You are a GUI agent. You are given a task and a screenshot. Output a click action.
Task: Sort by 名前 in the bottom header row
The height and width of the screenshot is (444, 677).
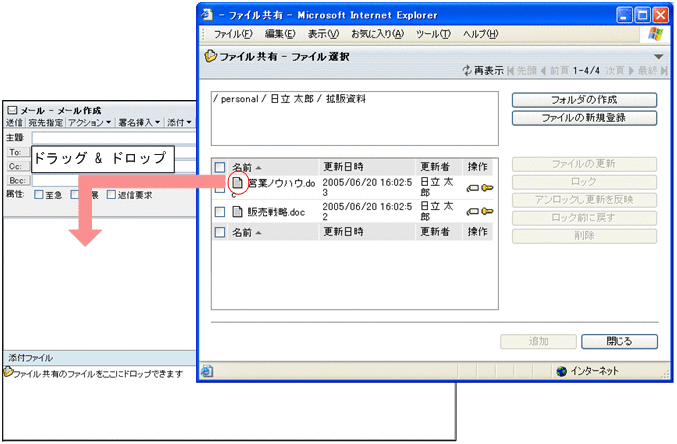[x=247, y=232]
